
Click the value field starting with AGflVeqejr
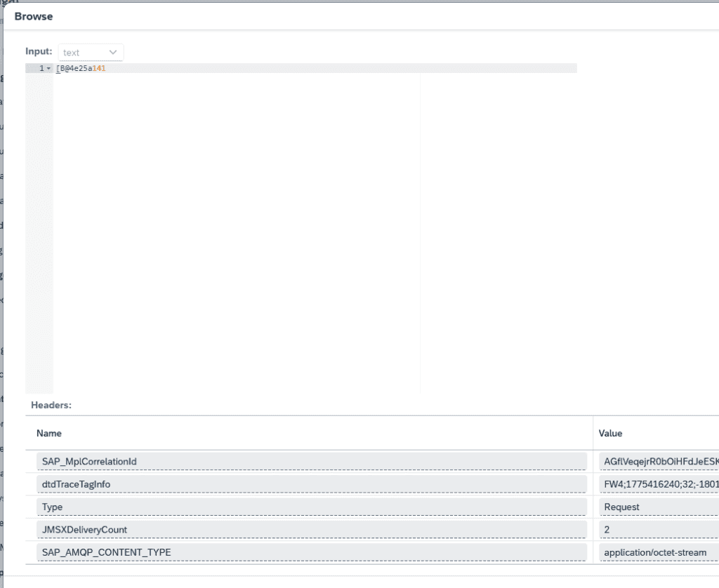pyautogui.click(x=659, y=462)
